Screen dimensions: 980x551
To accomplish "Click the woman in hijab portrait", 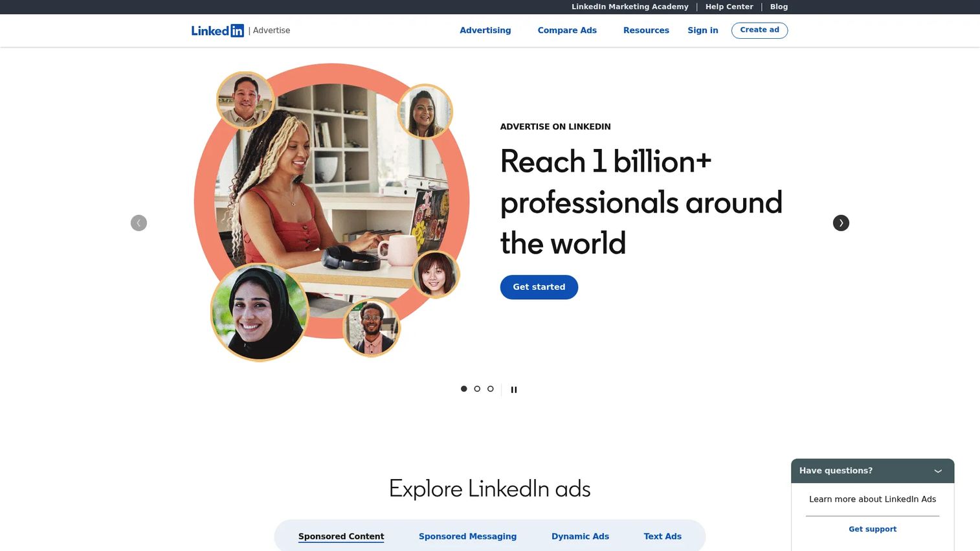I will 260,312.
